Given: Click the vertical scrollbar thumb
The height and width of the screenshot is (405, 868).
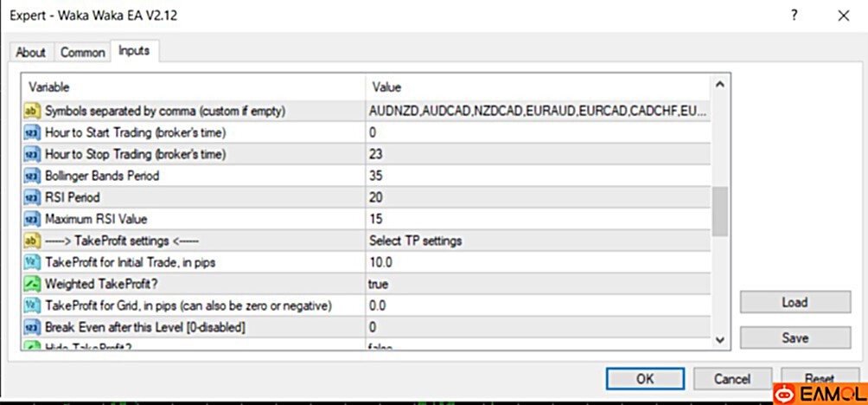Looking at the screenshot, I should point(719,212).
